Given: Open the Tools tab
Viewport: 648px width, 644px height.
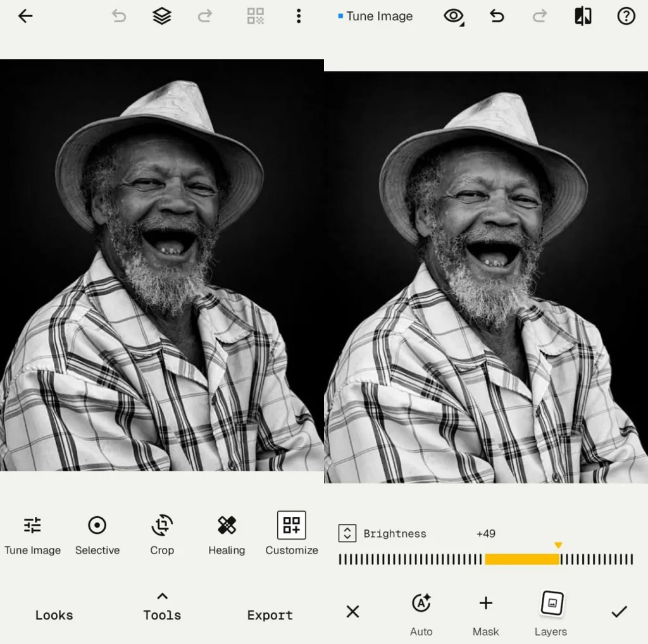Looking at the screenshot, I should tap(162, 615).
